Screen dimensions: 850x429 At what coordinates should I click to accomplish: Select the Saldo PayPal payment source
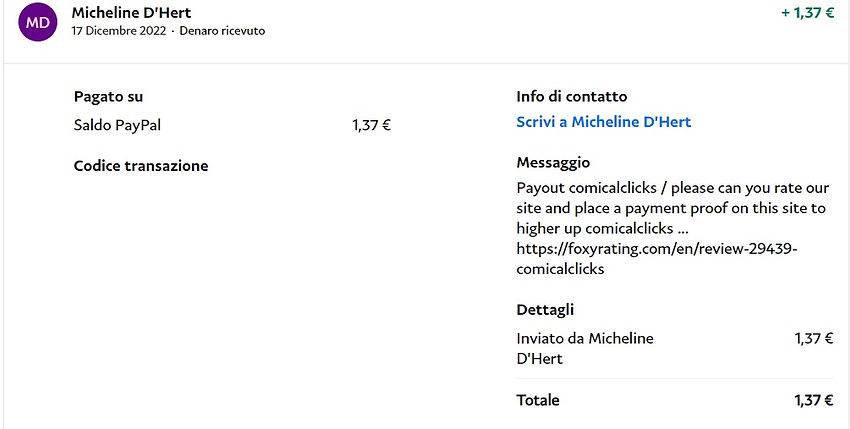pyautogui.click(x=117, y=126)
